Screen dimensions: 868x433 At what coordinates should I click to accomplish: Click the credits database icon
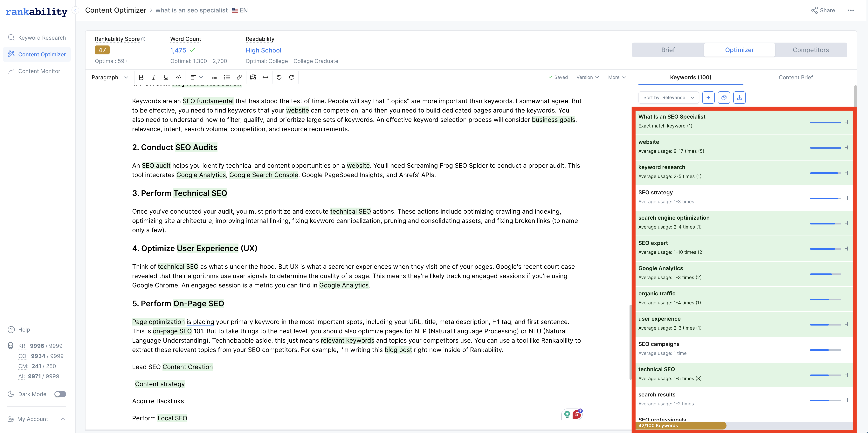click(x=11, y=346)
